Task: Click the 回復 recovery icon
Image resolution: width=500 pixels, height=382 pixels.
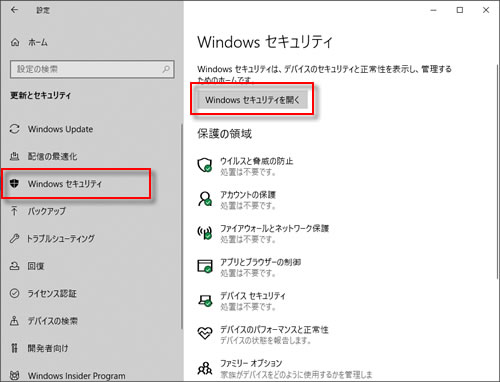Action: (14, 266)
